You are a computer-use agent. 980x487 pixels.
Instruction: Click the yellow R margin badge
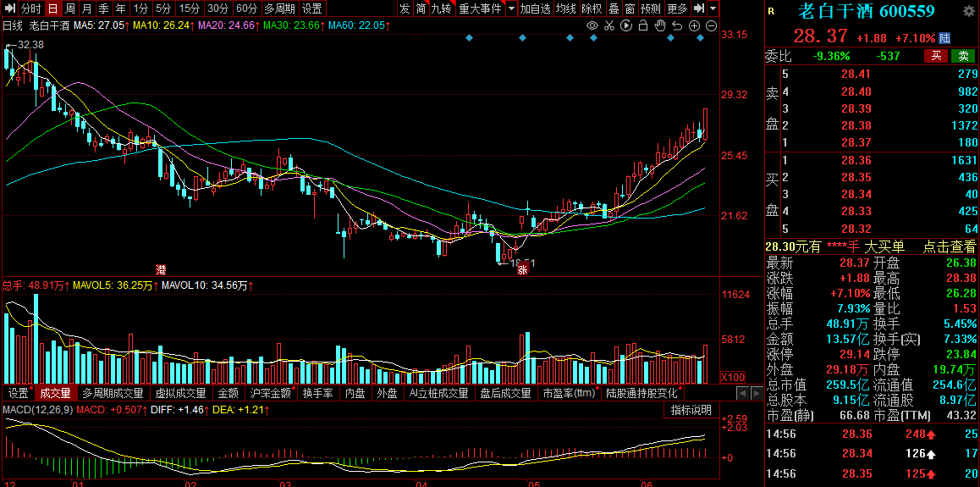click(x=771, y=11)
